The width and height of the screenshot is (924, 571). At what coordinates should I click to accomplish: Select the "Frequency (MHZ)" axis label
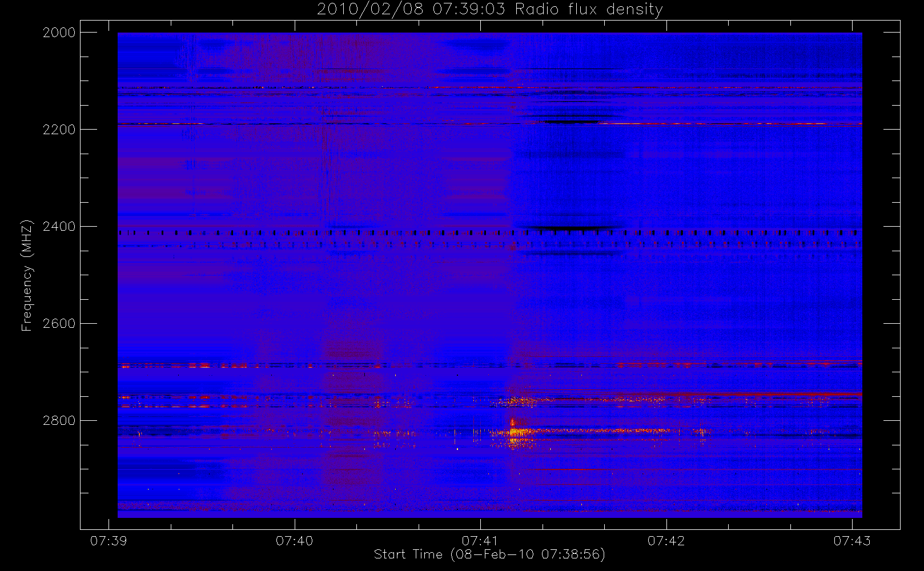[27, 275]
